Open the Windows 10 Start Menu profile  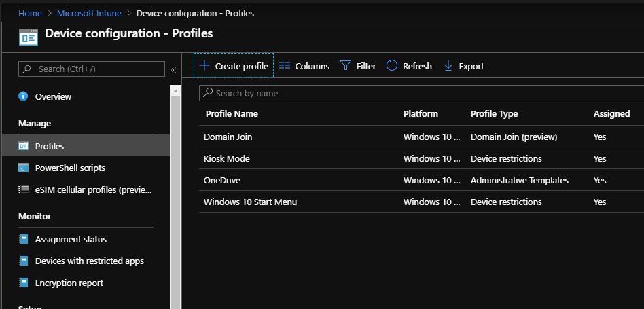click(x=250, y=202)
